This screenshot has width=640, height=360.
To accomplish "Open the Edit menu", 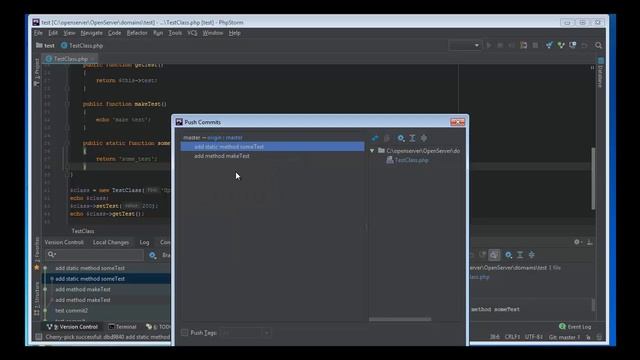I will tap(53, 33).
